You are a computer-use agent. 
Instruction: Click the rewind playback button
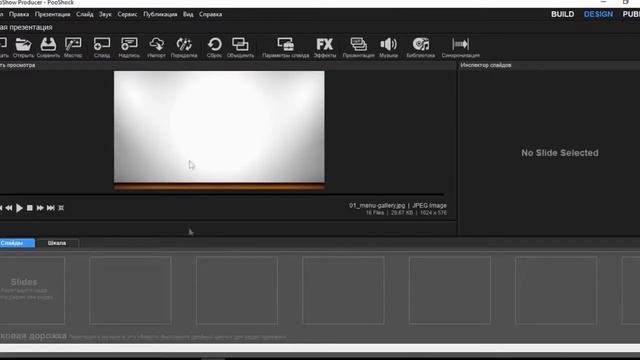click(x=9, y=208)
